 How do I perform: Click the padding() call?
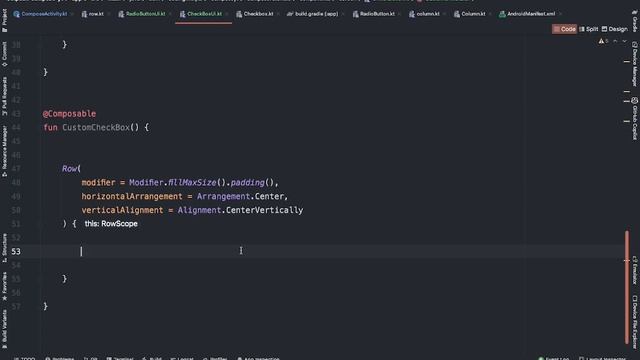pos(252,182)
